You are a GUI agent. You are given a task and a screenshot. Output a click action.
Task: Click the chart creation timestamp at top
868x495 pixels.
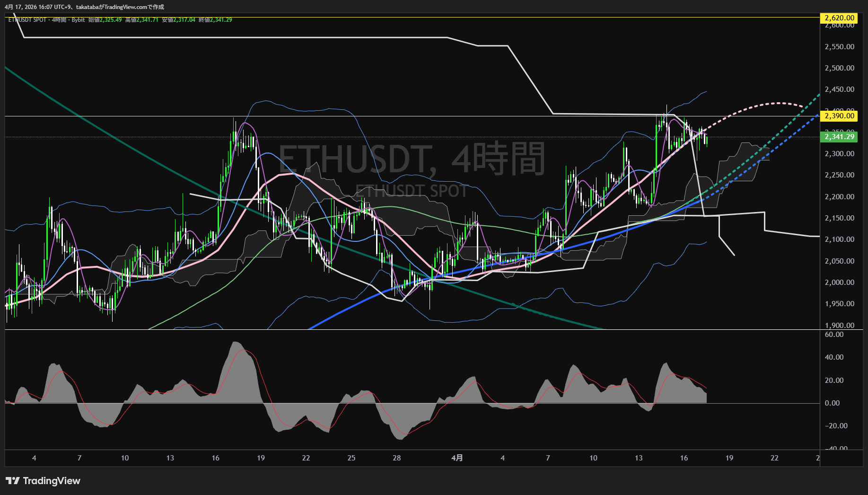(84, 7)
